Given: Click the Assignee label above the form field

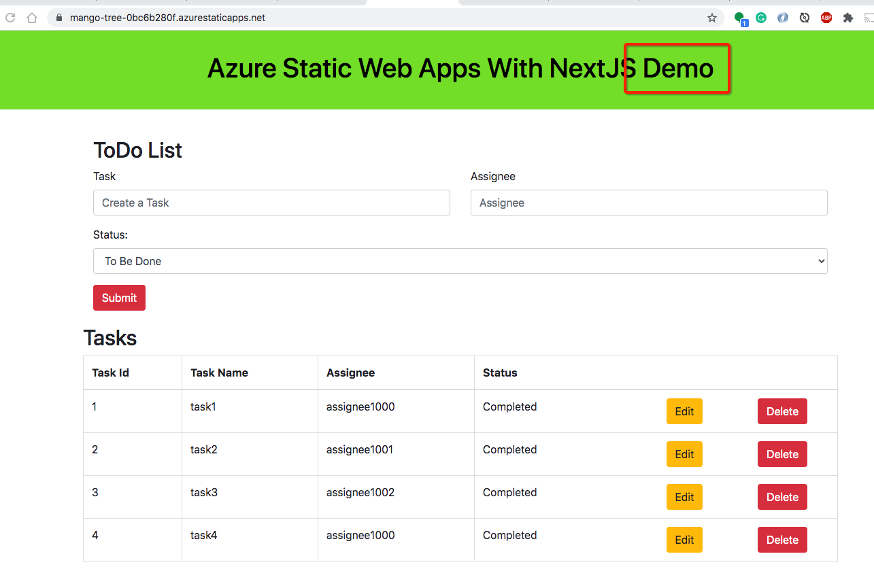Looking at the screenshot, I should [493, 176].
